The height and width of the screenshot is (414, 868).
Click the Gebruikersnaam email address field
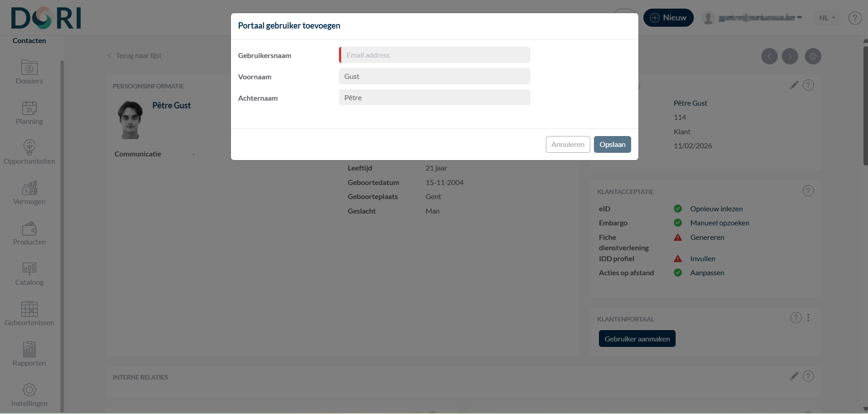click(x=435, y=55)
